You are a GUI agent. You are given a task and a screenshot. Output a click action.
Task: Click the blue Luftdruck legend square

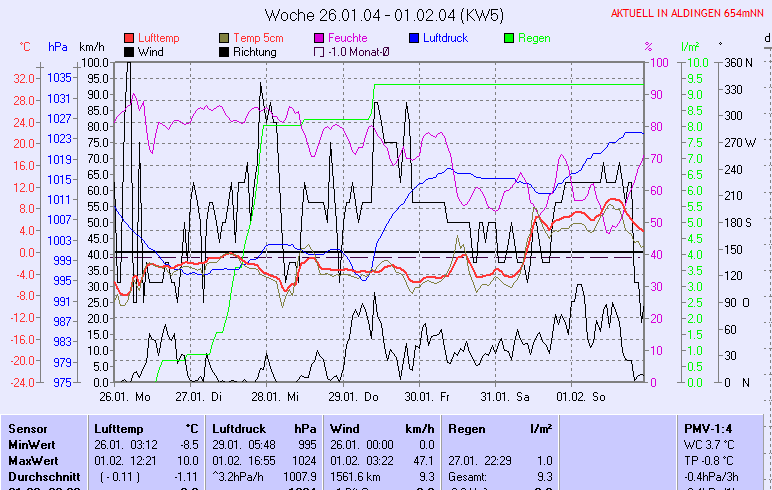pos(412,38)
